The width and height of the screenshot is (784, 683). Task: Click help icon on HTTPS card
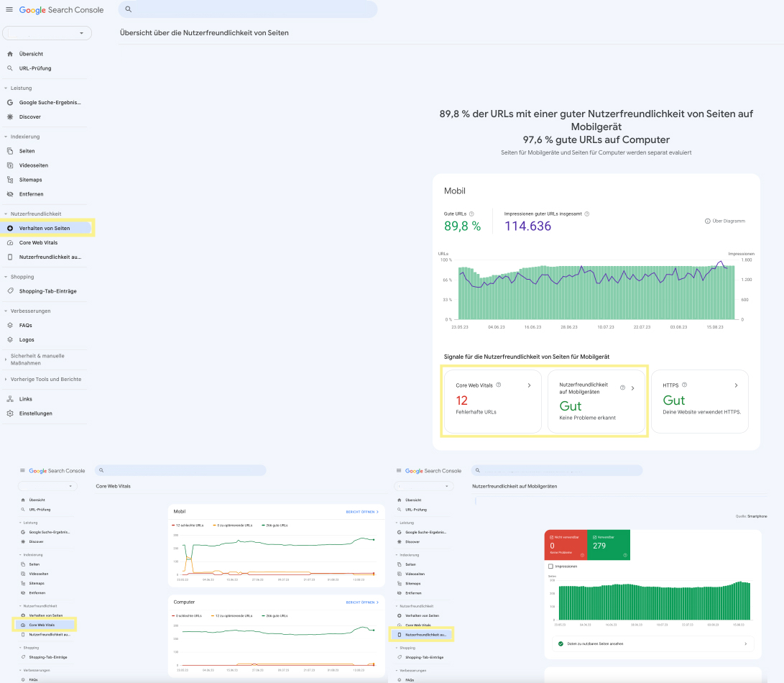pyautogui.click(x=685, y=385)
